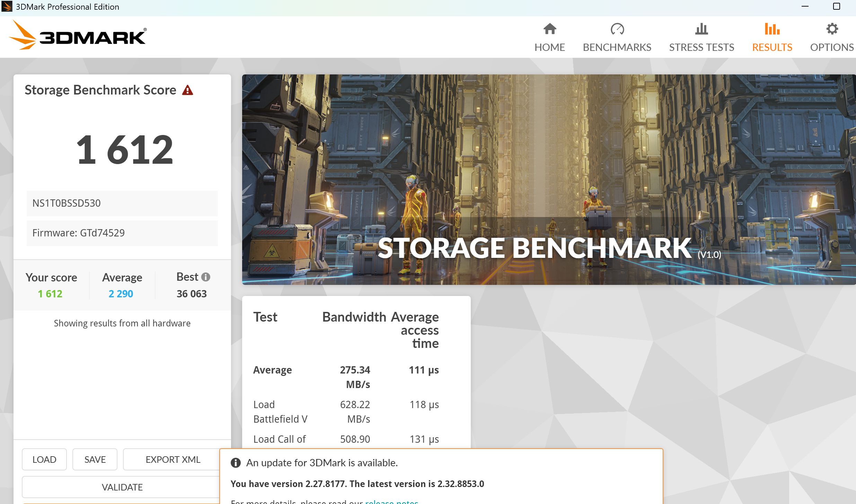Click the Home house icon
The image size is (856, 504).
click(549, 29)
